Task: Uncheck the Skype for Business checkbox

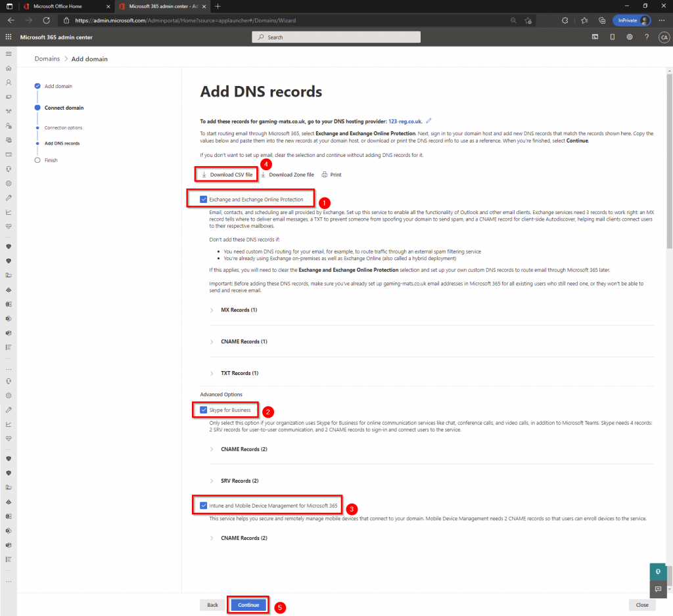Action: point(204,410)
